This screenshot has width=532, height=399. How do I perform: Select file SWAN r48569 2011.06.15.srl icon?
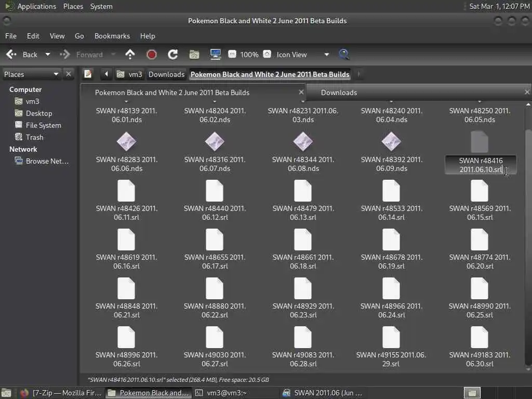click(480, 191)
